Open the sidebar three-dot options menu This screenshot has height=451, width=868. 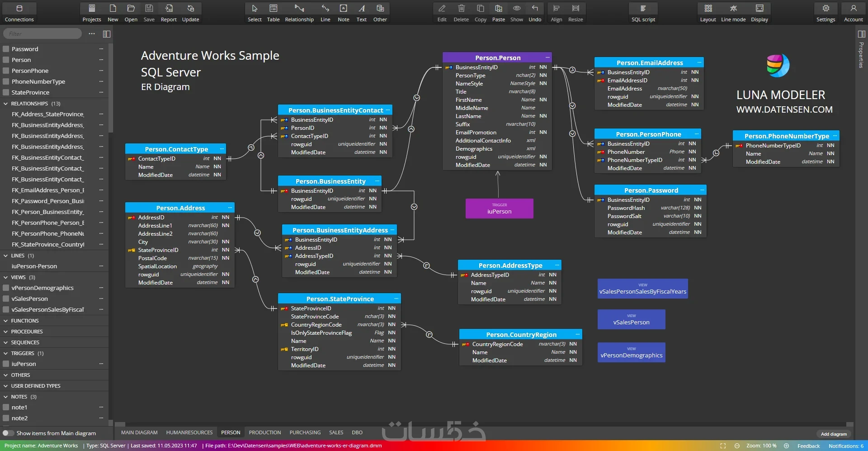[92, 34]
